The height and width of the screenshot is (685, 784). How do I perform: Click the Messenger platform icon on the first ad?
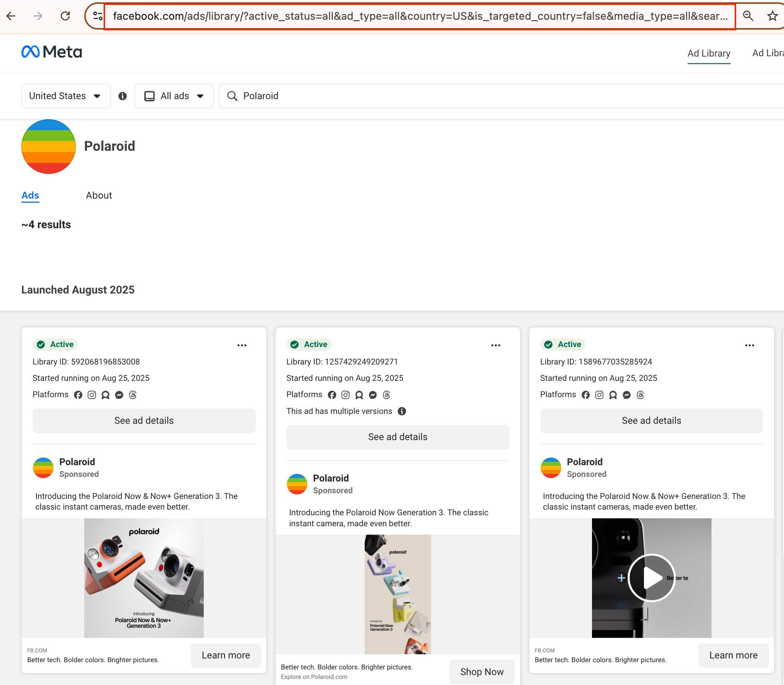(x=119, y=395)
